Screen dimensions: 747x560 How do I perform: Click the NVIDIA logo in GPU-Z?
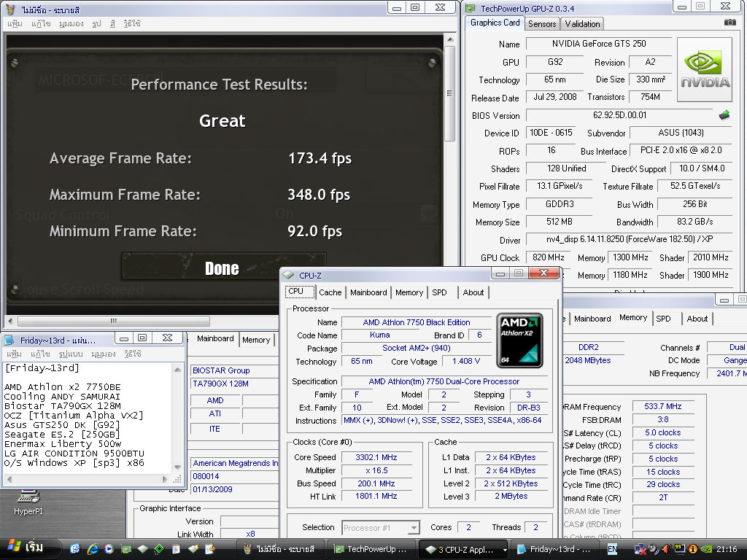click(704, 69)
